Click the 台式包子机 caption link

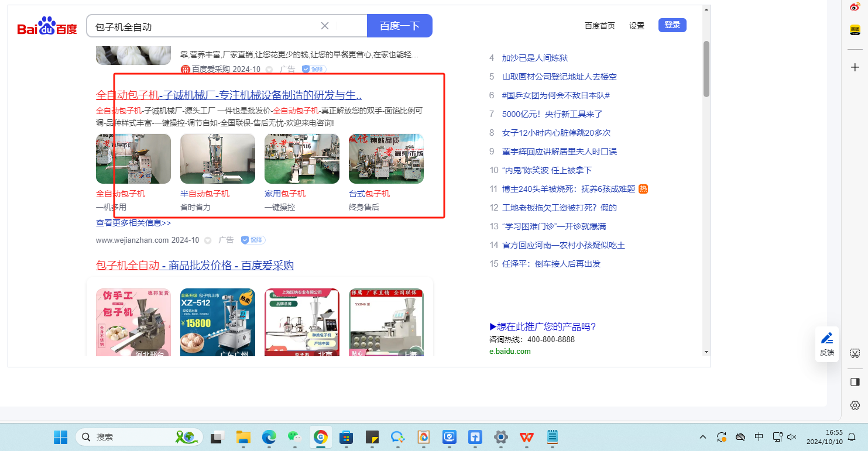(369, 194)
